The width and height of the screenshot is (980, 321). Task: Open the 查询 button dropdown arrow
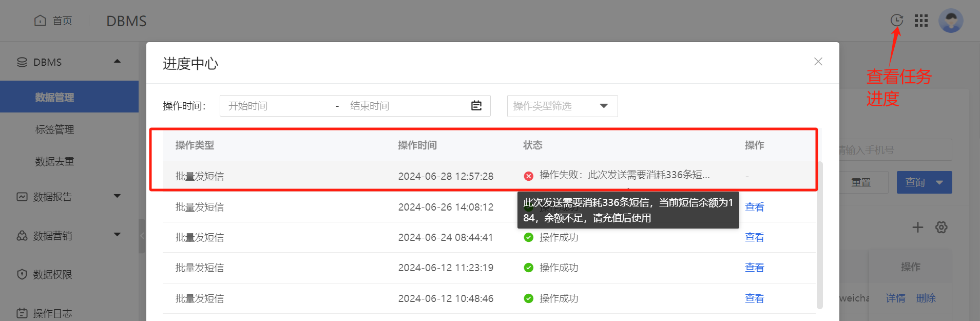(x=939, y=182)
